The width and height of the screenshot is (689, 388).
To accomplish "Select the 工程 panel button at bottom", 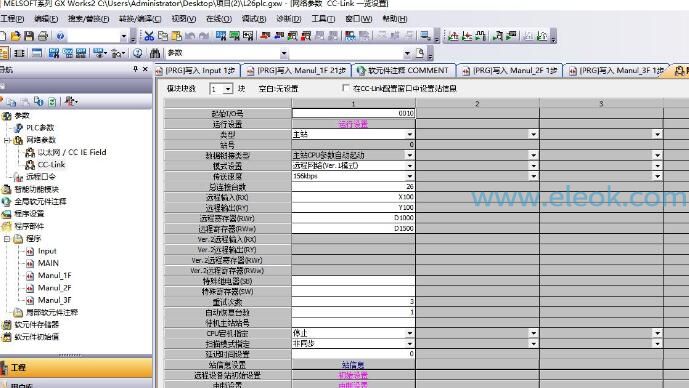I will [x=76, y=367].
